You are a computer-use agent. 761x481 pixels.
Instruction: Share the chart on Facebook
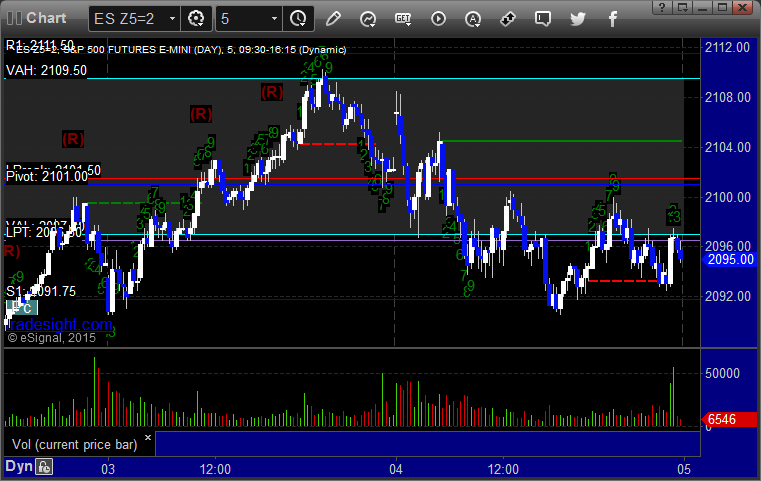click(612, 19)
